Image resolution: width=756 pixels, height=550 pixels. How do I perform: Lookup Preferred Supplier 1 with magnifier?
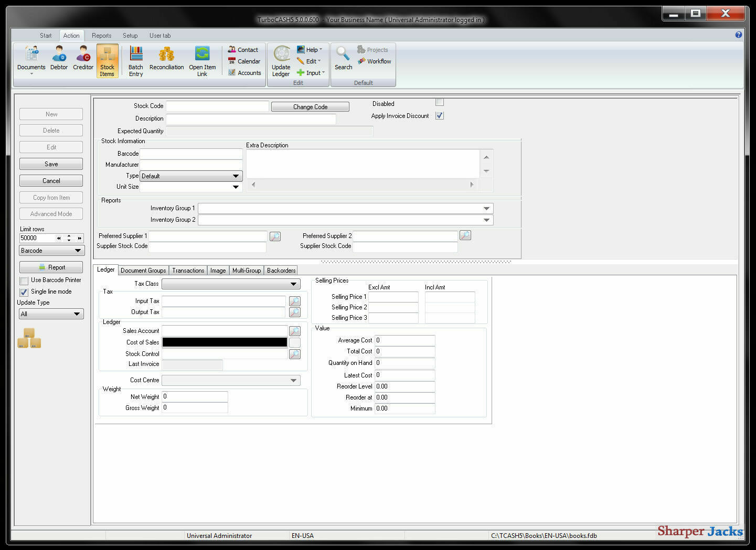(275, 236)
